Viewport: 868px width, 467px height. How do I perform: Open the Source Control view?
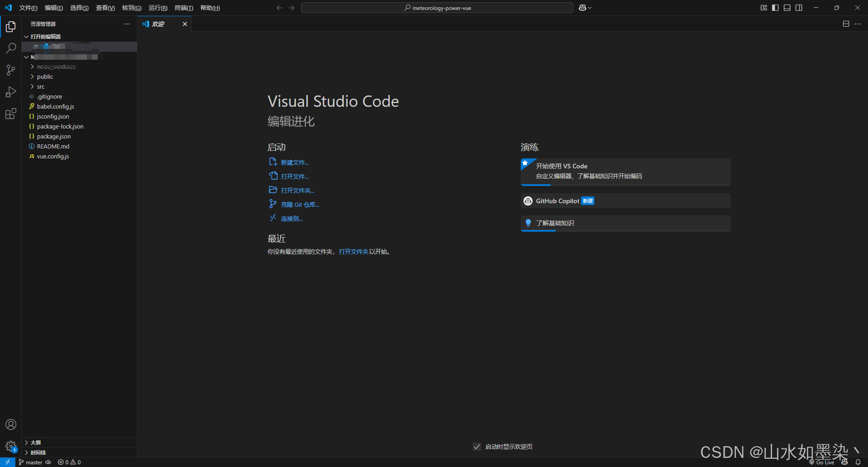[x=11, y=70]
